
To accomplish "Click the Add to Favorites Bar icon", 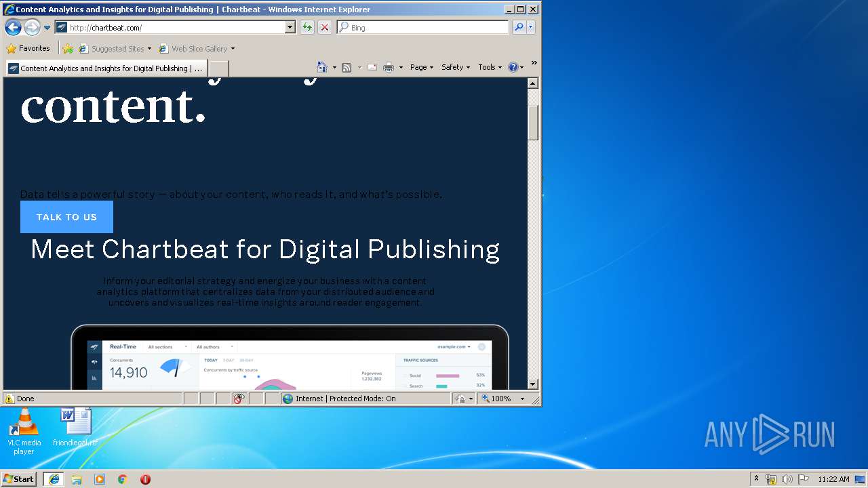I will pyautogui.click(x=68, y=48).
